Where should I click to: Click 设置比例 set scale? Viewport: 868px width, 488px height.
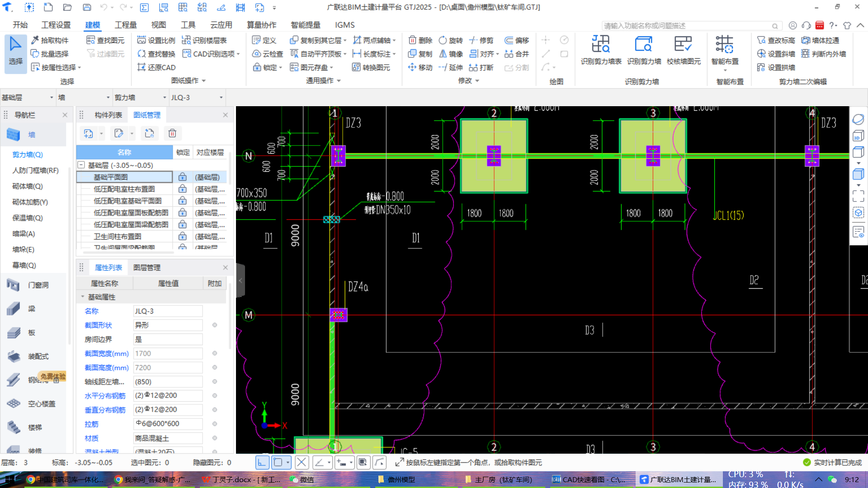[x=156, y=40]
